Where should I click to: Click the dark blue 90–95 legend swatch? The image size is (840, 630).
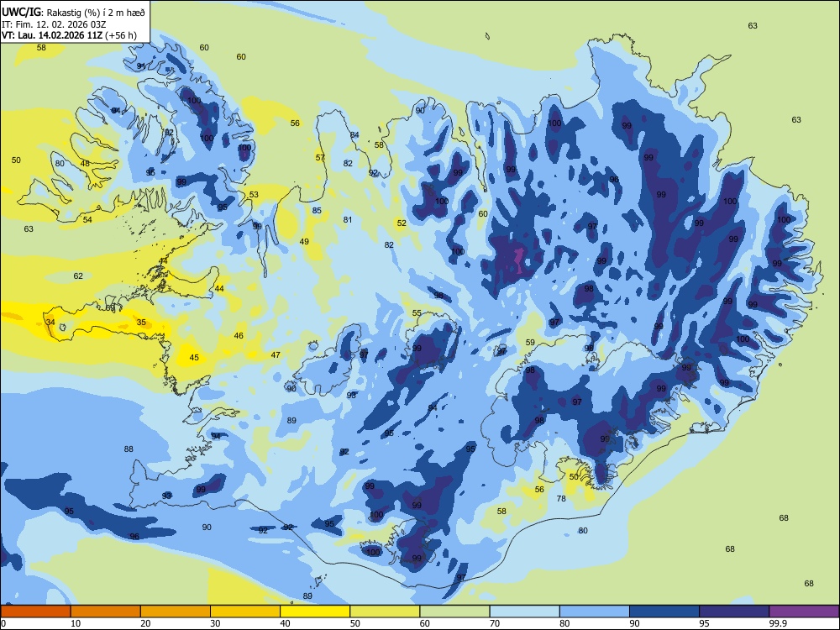click(664, 612)
